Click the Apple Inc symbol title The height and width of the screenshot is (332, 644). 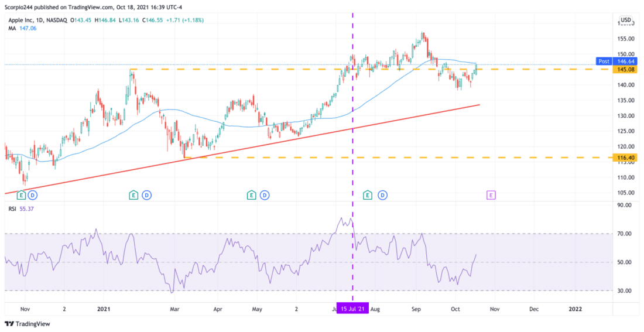(x=21, y=20)
